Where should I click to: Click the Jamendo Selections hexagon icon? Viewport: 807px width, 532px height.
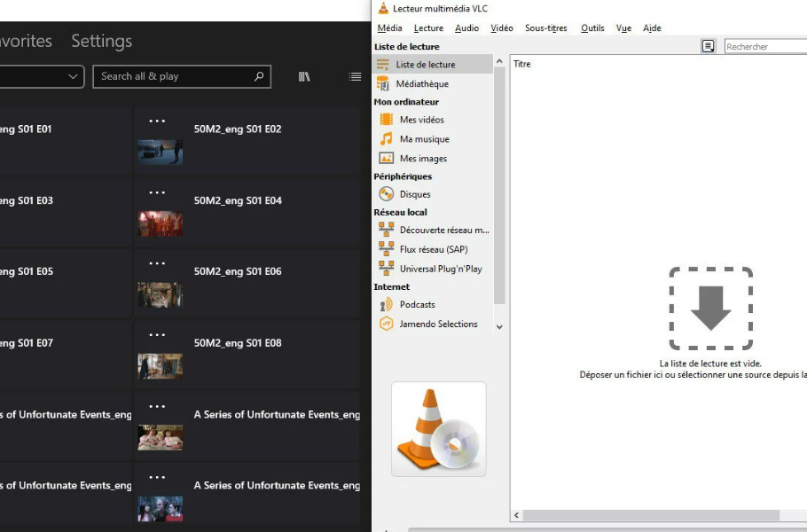pyautogui.click(x=386, y=324)
